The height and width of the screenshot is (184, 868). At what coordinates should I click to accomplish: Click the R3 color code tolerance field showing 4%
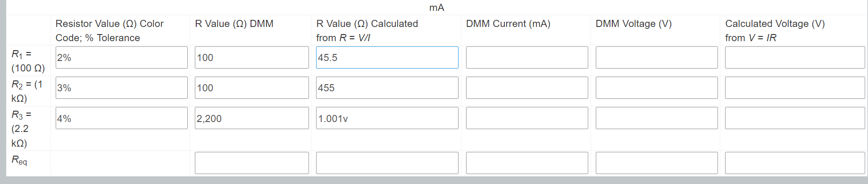point(121,118)
